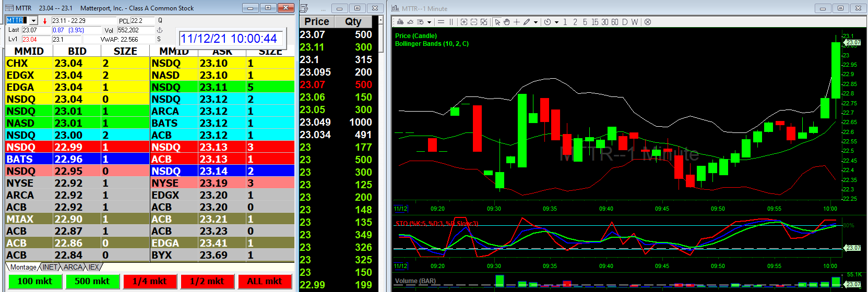This screenshot has width=868, height=292.
Task: Select the MIAX 22.90 bid row
Action: 77,219
